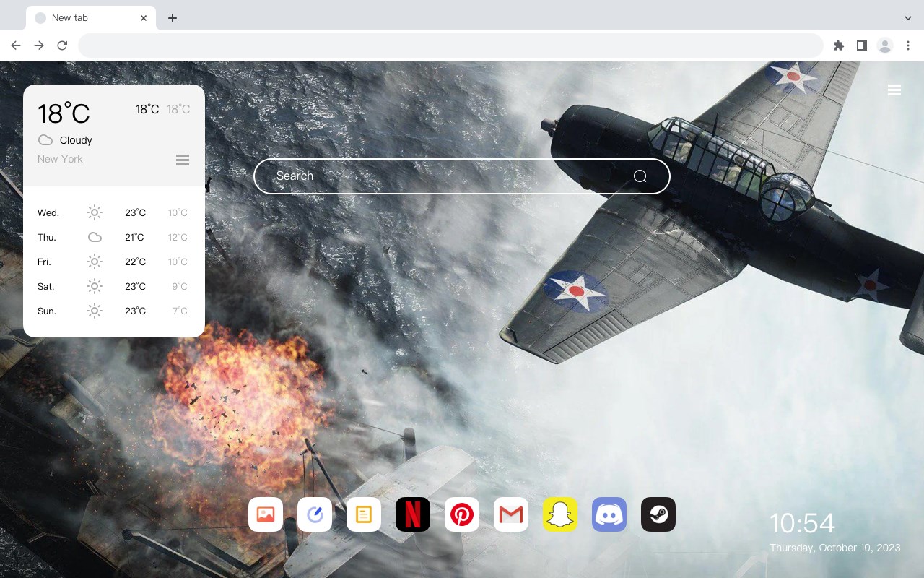This screenshot has width=924, height=578.
Task: Click the Cloudy condition text
Action: point(76,140)
